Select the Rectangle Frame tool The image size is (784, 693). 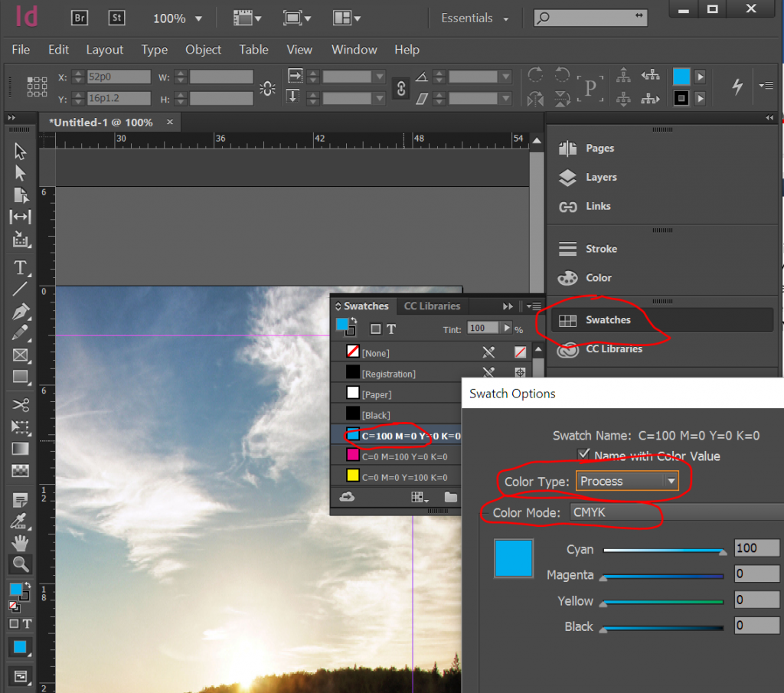(20, 355)
